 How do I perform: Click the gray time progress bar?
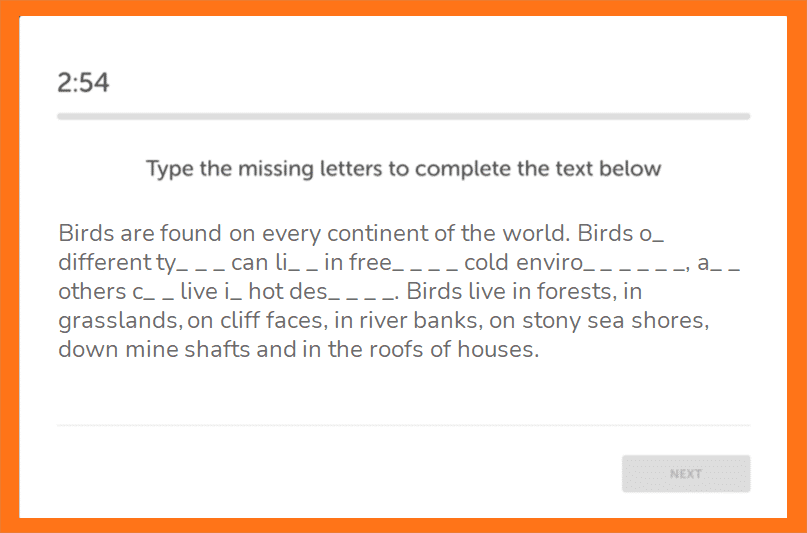coord(404,116)
